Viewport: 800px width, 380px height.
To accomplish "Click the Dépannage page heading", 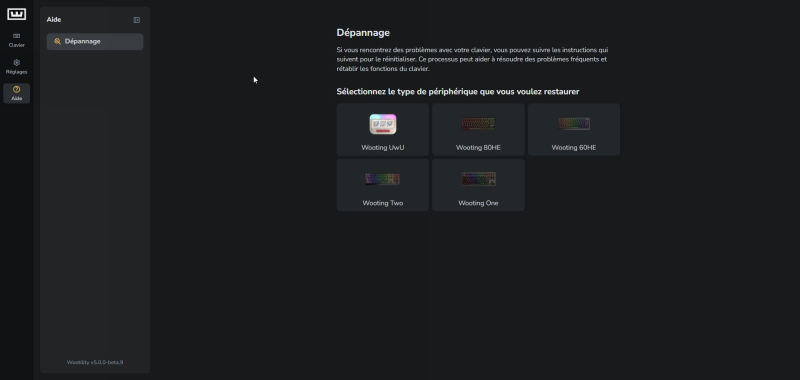I will [x=363, y=33].
